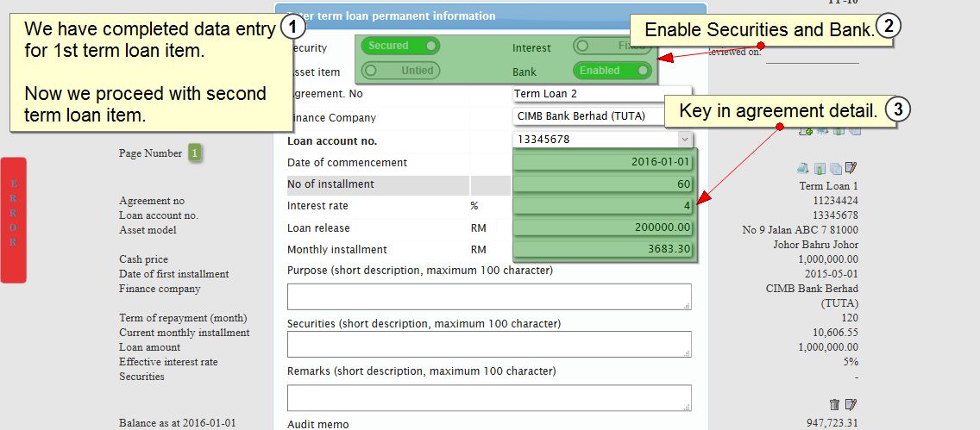Open the Finance Company CIMB Bank Berhad dropdown
The image size is (980, 430).
click(x=588, y=115)
